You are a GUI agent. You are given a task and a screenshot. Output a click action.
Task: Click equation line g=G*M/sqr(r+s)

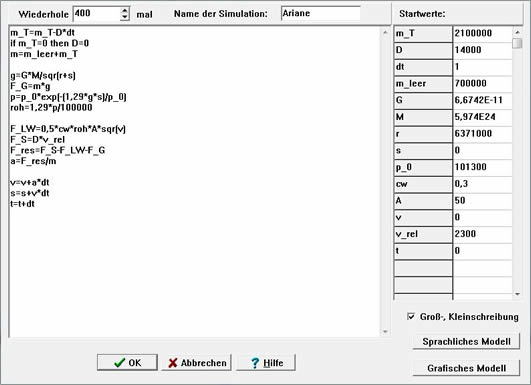click(x=43, y=75)
